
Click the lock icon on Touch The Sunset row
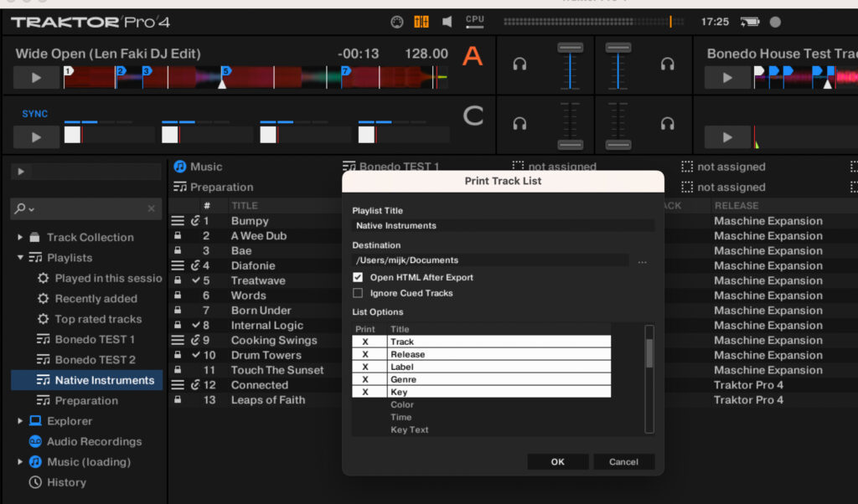click(178, 369)
